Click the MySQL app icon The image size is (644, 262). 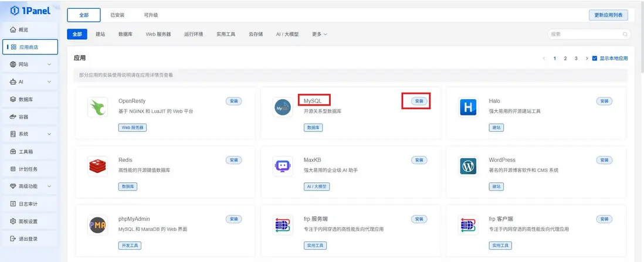point(283,107)
